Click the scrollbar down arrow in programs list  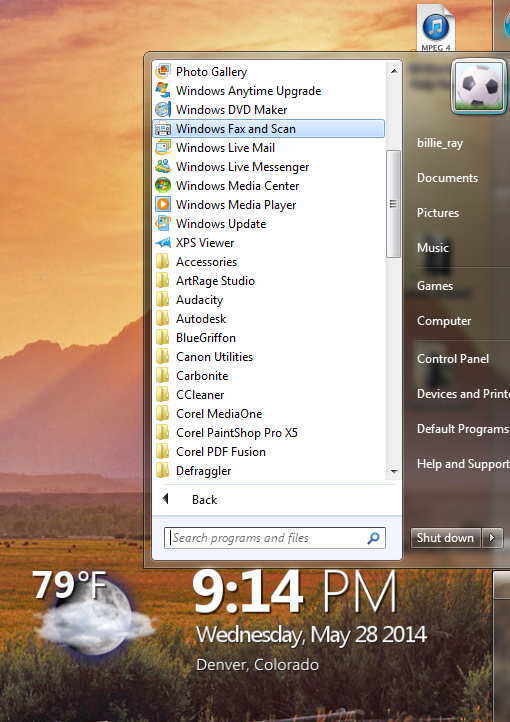click(394, 472)
